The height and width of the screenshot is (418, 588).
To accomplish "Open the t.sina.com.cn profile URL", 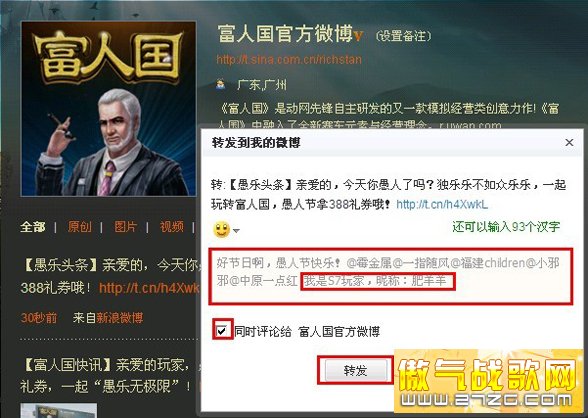I will (289, 59).
